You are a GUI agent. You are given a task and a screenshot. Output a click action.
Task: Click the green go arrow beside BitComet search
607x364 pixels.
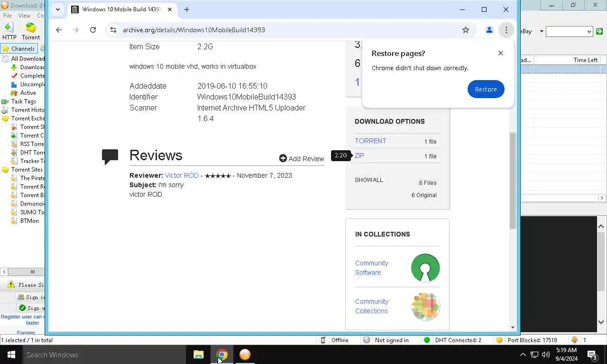click(x=599, y=31)
